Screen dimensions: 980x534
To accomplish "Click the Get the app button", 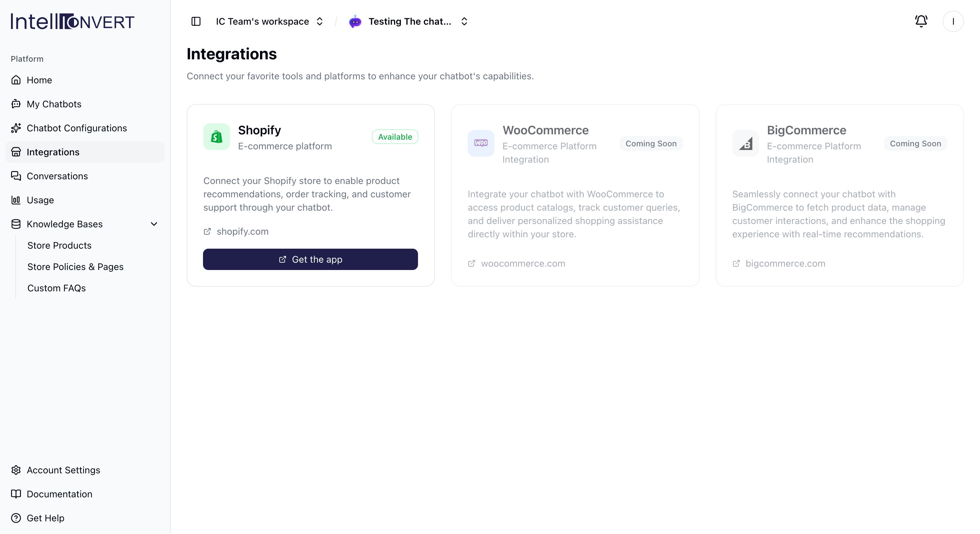I will tap(310, 259).
